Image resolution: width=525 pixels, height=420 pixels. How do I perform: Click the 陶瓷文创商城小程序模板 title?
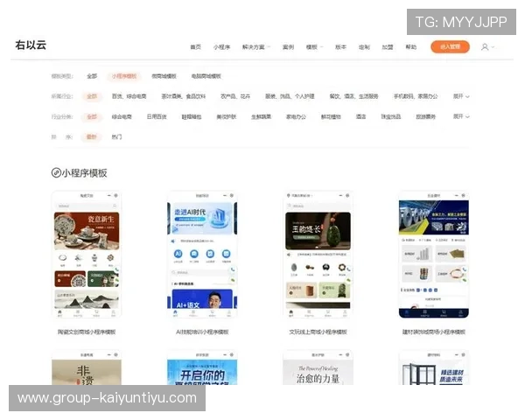(87, 332)
